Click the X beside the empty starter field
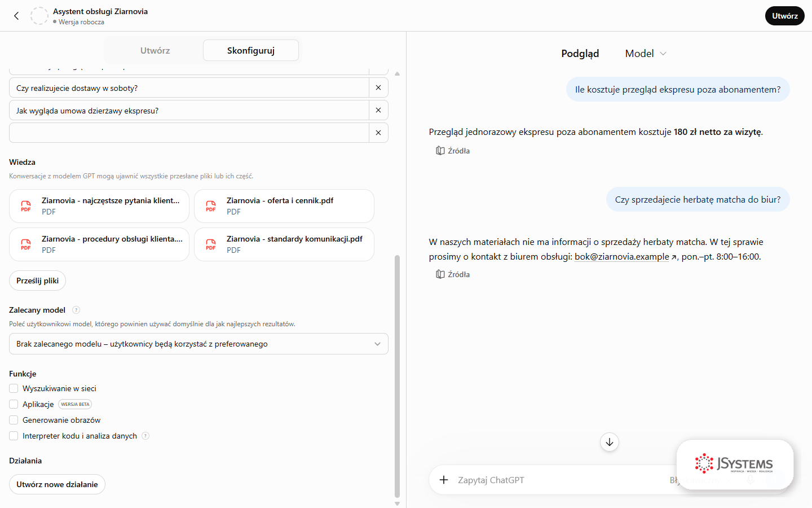This screenshot has height=508, width=812. point(378,133)
